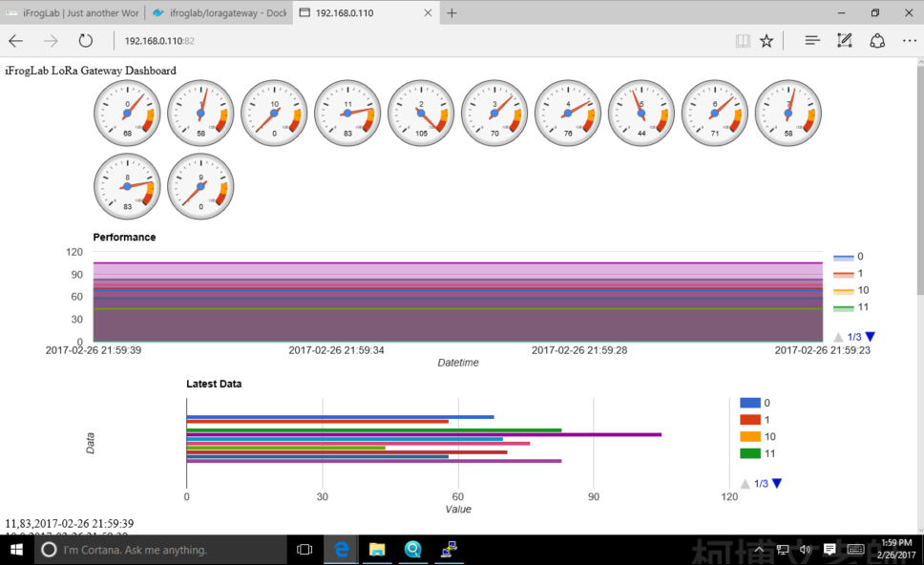Click gauge labeled 5 showing 44
The width and height of the screenshot is (924, 565).
[x=641, y=114]
